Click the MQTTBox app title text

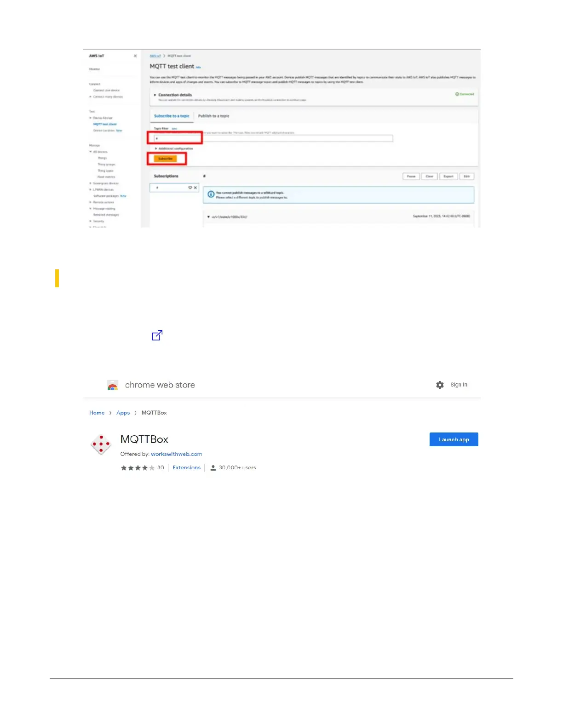(144, 439)
